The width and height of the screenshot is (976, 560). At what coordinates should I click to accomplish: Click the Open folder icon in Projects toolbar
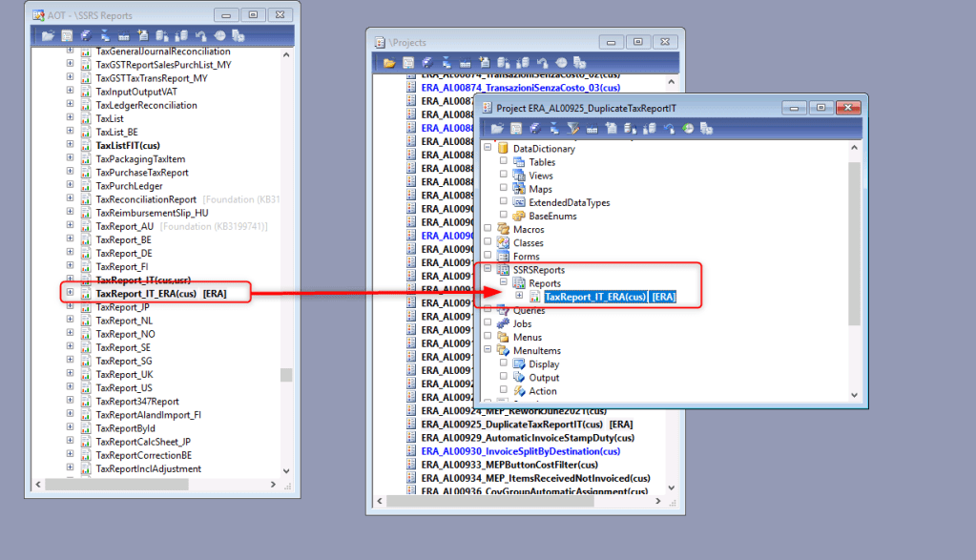click(x=389, y=63)
